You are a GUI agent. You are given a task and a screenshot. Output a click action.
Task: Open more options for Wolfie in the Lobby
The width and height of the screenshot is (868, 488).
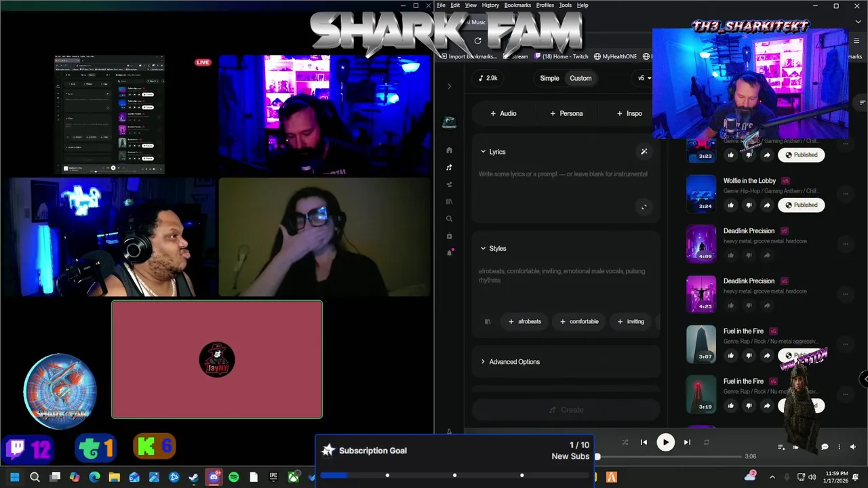(x=846, y=193)
